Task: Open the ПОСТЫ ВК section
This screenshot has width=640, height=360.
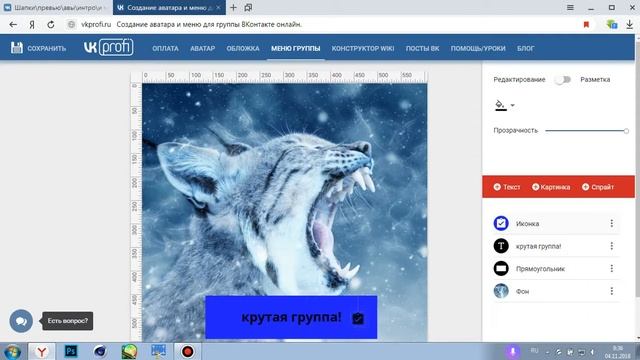Action: point(422,48)
